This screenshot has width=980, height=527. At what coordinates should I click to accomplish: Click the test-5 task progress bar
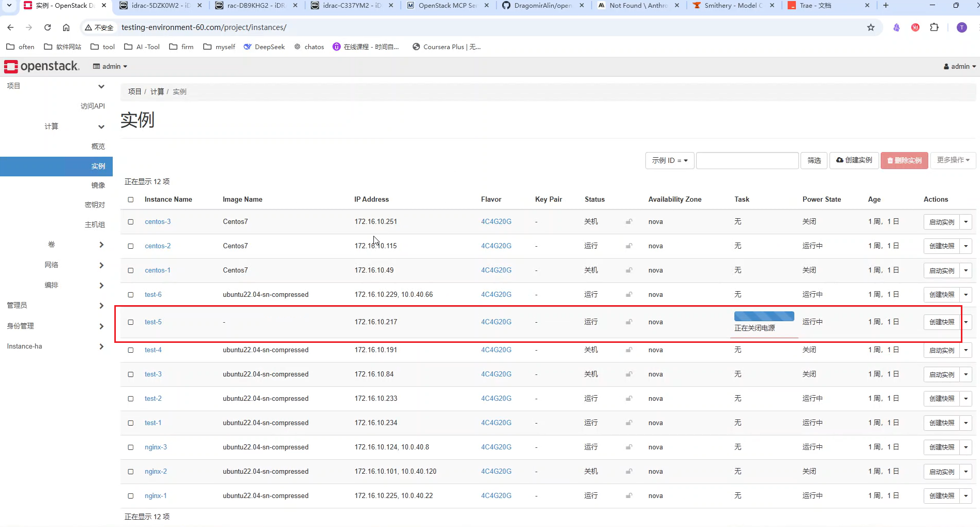pos(764,317)
